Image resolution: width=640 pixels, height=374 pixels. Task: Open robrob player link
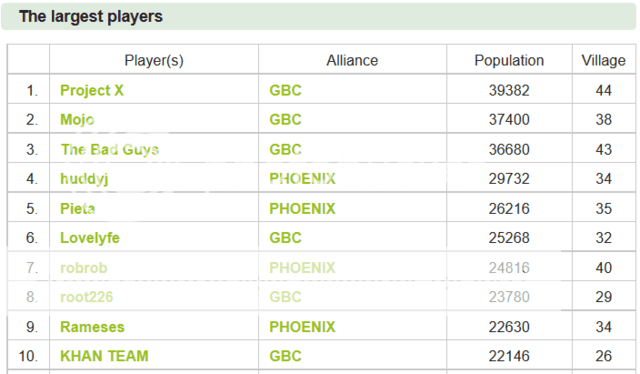[84, 268]
